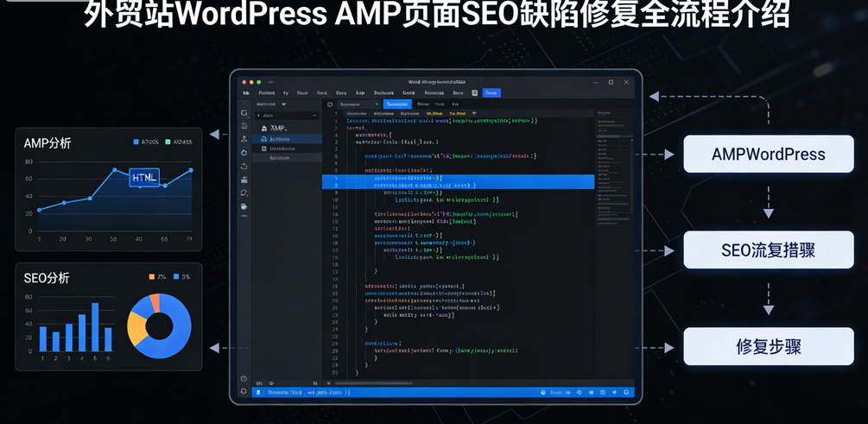Click the orange legend swatch in SEO分析

click(x=151, y=277)
